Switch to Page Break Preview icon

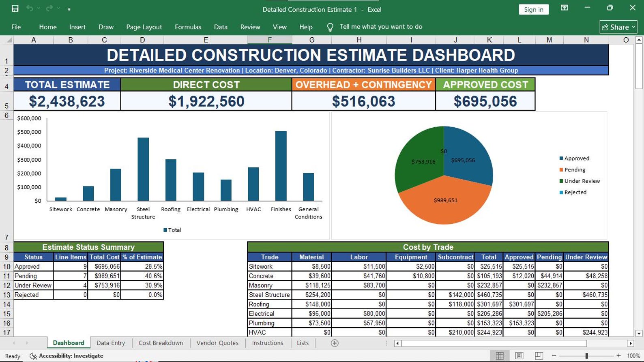[539, 356]
